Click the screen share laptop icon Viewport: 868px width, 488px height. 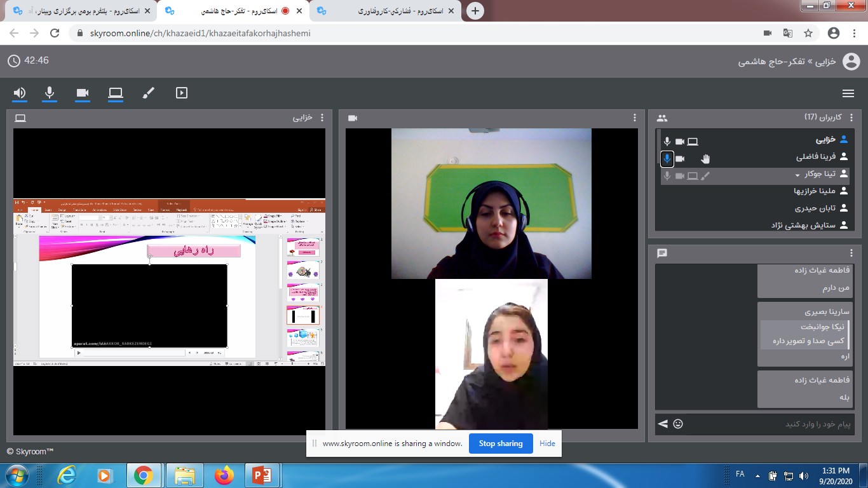[x=115, y=93]
